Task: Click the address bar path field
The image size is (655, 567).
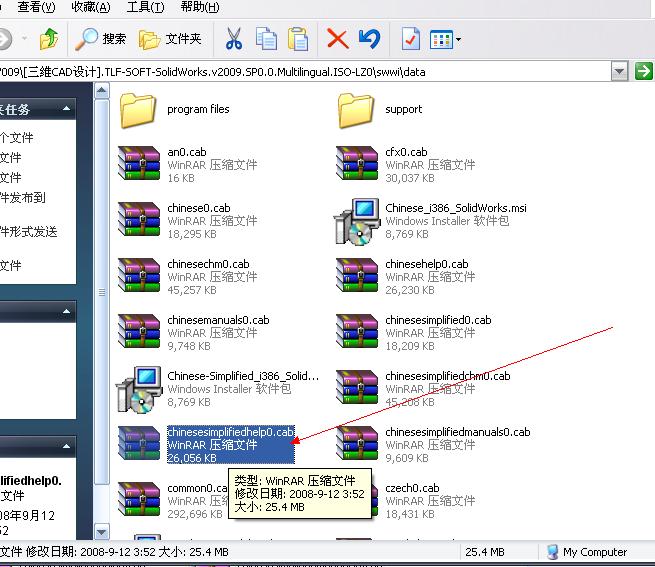Action: 305,72
